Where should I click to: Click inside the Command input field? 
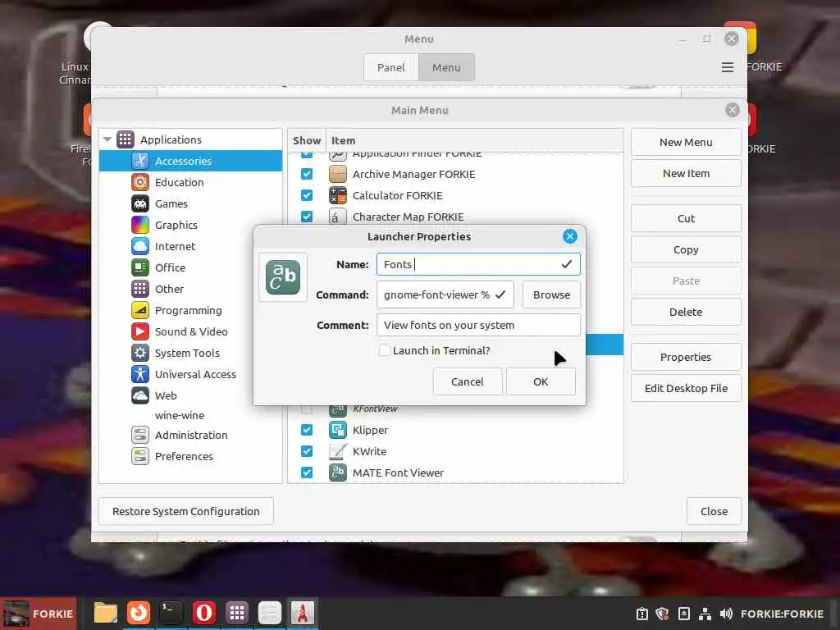coord(445,294)
